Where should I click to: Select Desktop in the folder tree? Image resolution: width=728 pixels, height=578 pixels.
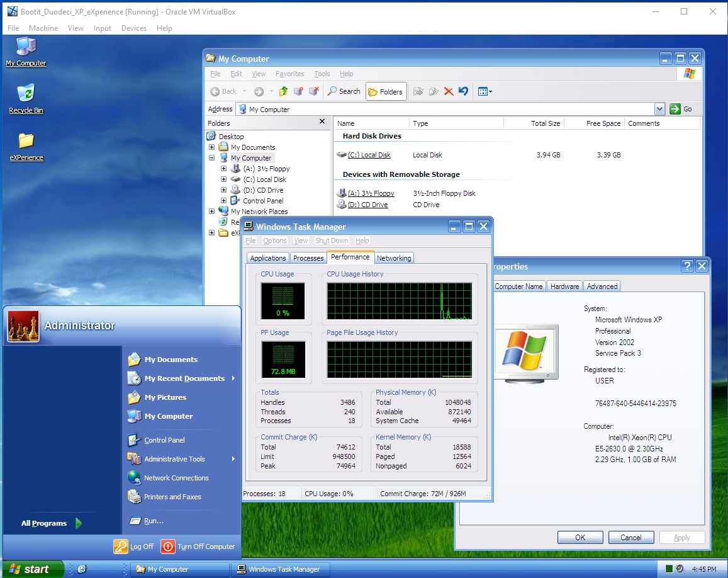tap(231, 137)
